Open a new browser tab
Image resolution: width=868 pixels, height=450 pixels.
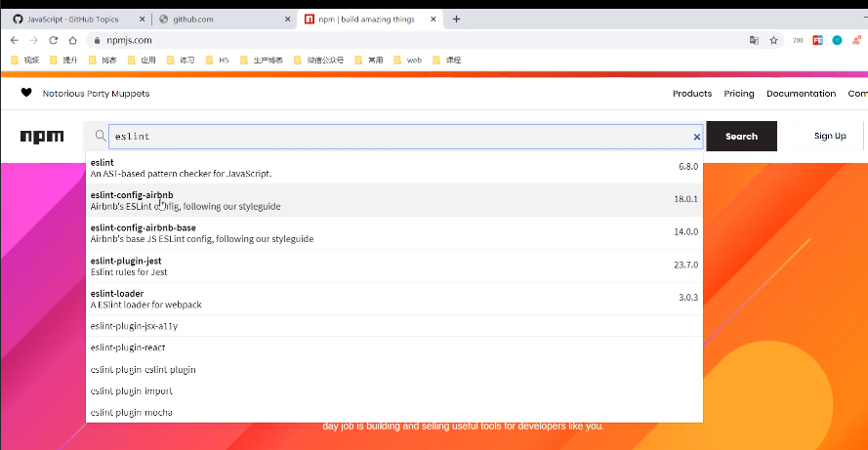[456, 19]
